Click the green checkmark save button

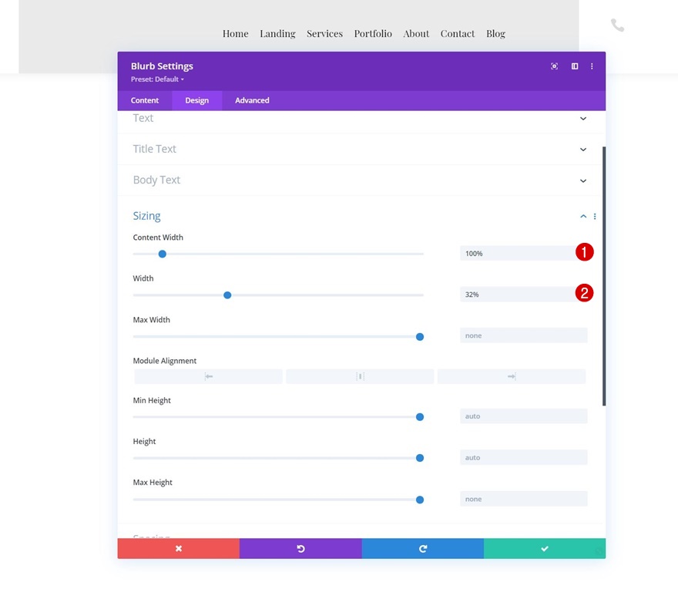tap(544, 548)
